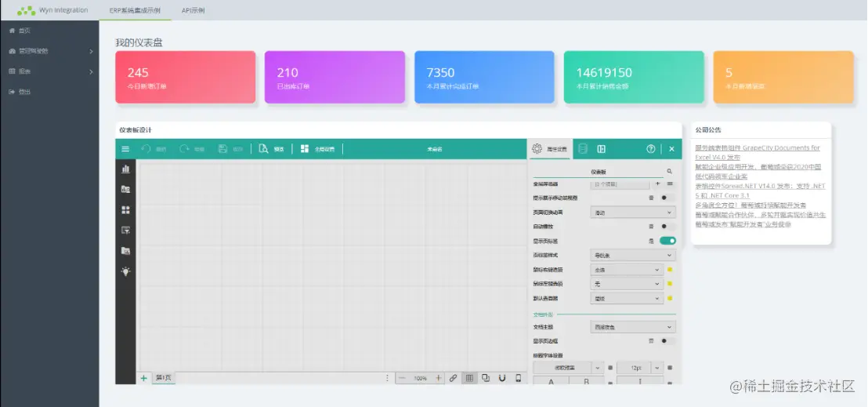The height and width of the screenshot is (407, 868).
Task: Open the global filter list menu icon
Action: click(670, 184)
